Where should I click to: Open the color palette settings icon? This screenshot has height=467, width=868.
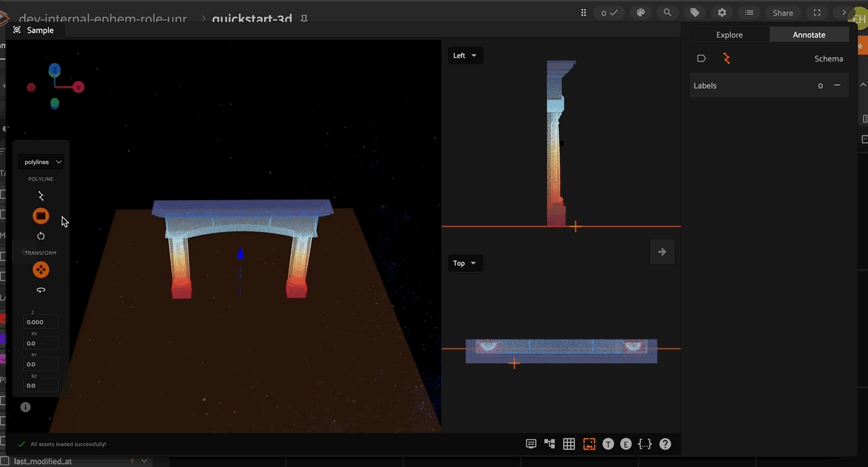coord(641,12)
